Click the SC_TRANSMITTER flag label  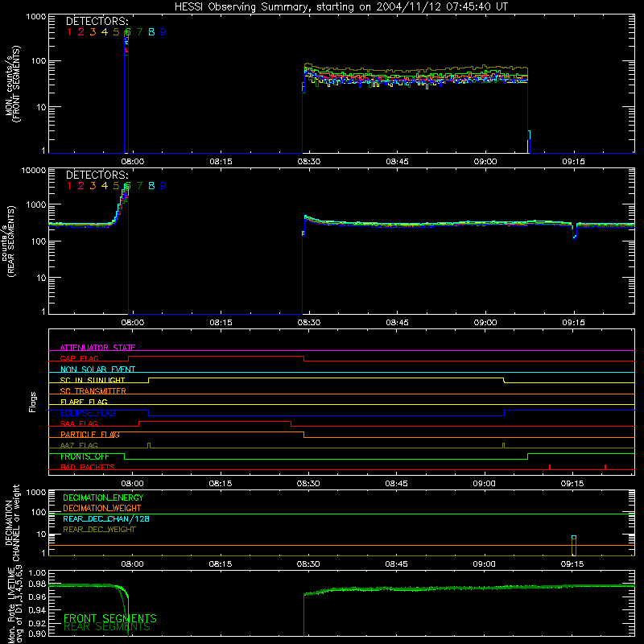pyautogui.click(x=93, y=391)
